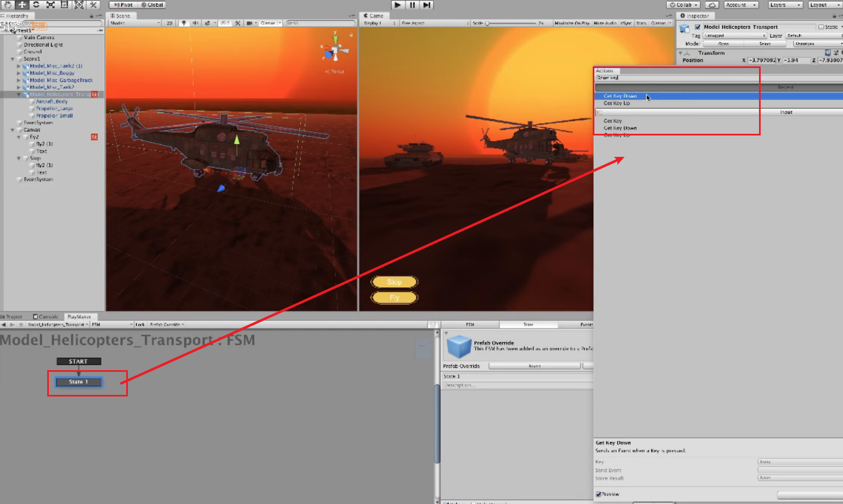Switch to the PlayMaker tab
The width and height of the screenshot is (843, 504).
click(80, 316)
